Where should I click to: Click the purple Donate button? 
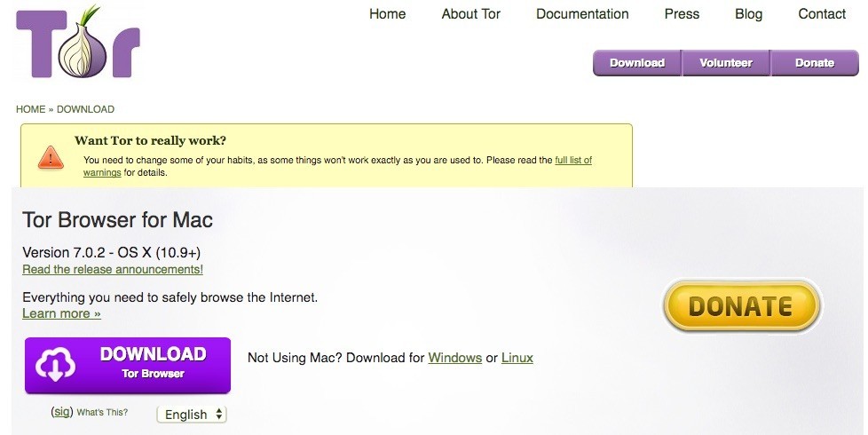(x=814, y=63)
